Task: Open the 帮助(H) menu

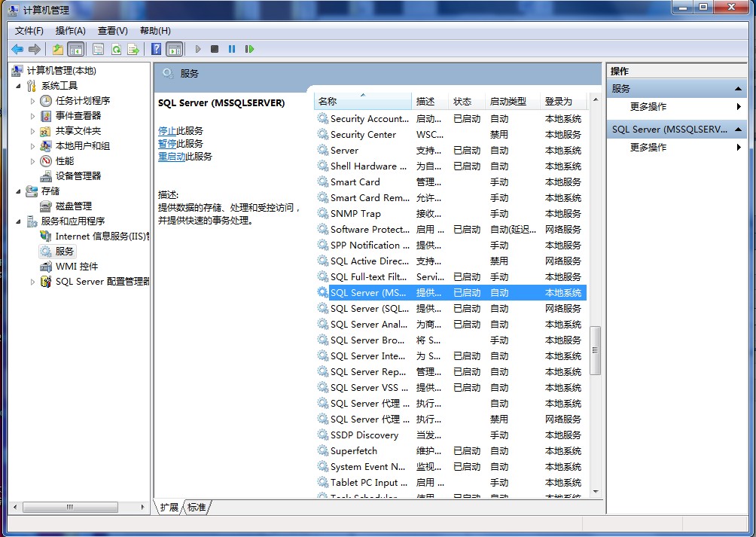Action: (x=155, y=30)
